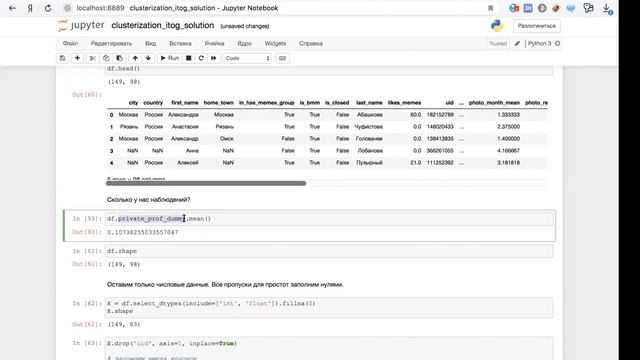The image size is (640, 360).
Task: Click the home_town value Омск
Action: (227, 139)
